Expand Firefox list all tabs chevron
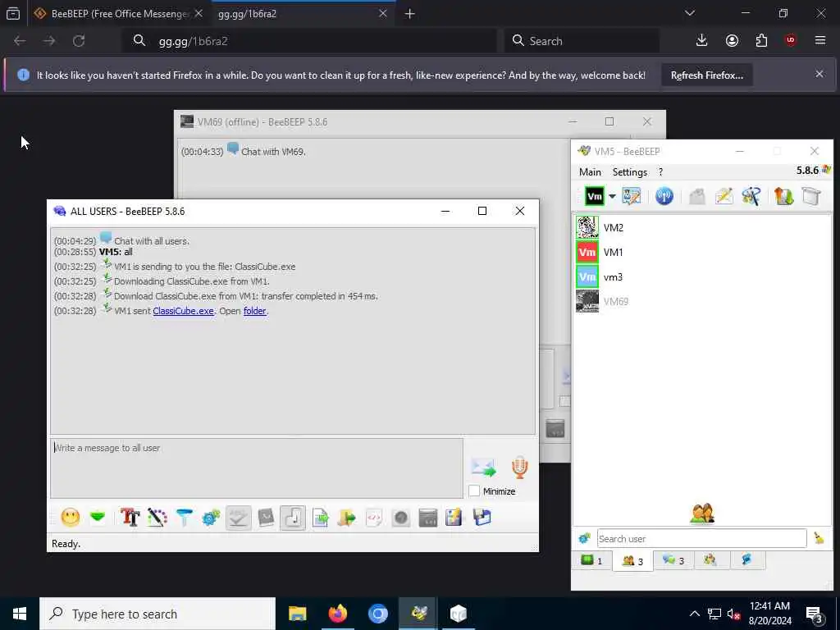840x630 pixels. click(689, 13)
